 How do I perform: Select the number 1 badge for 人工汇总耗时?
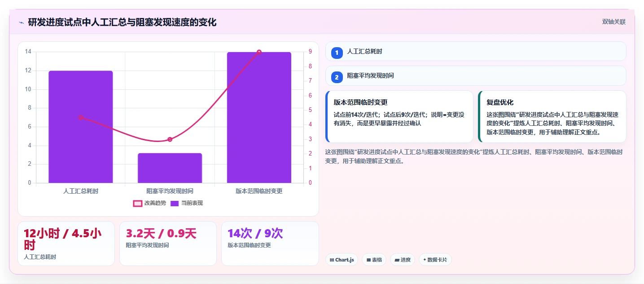click(x=337, y=53)
